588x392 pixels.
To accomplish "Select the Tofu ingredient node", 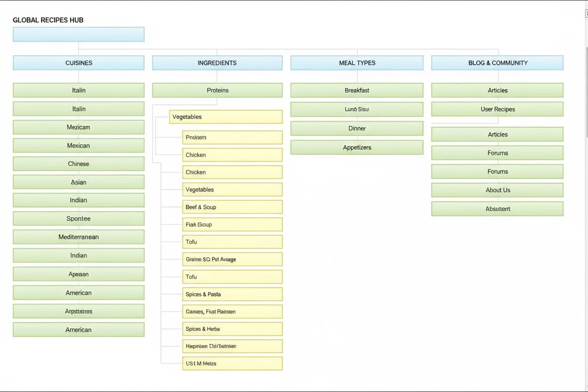I will pyautogui.click(x=232, y=242).
